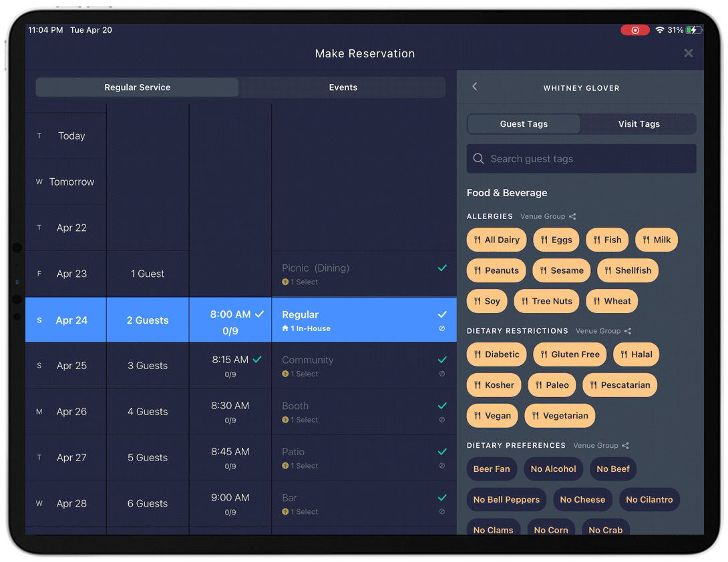This screenshot has width=728, height=562.
Task: Switch to the Events tab
Action: (343, 87)
